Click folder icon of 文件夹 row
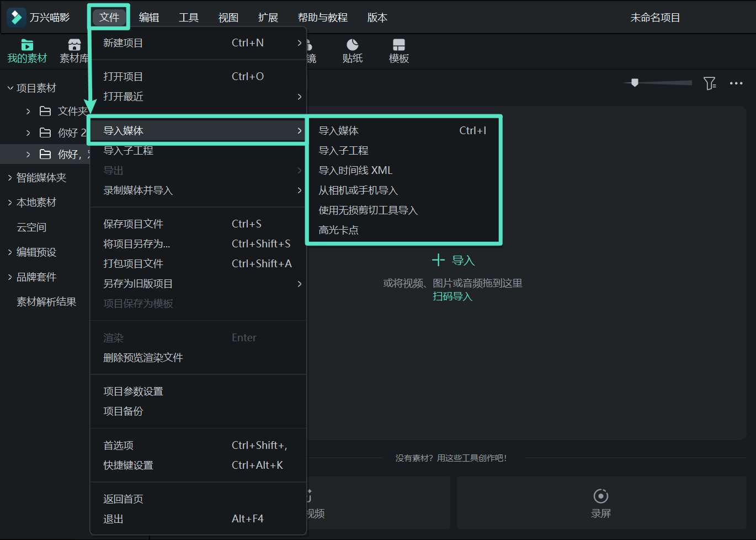The width and height of the screenshot is (756, 540). click(x=45, y=112)
